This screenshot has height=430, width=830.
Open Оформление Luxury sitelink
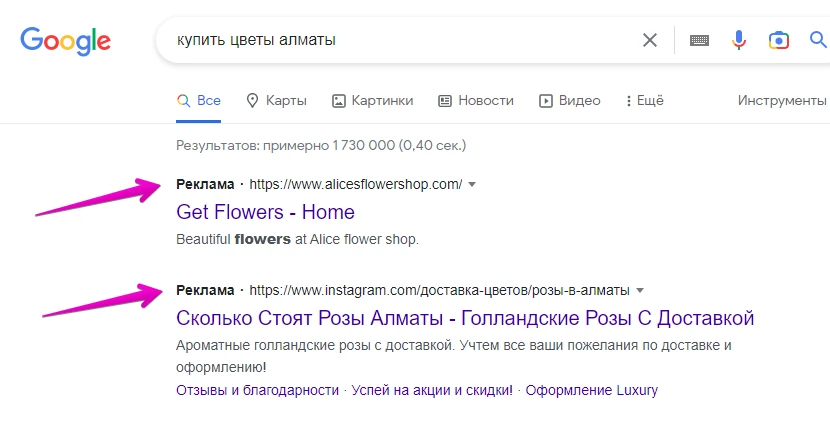(592, 391)
